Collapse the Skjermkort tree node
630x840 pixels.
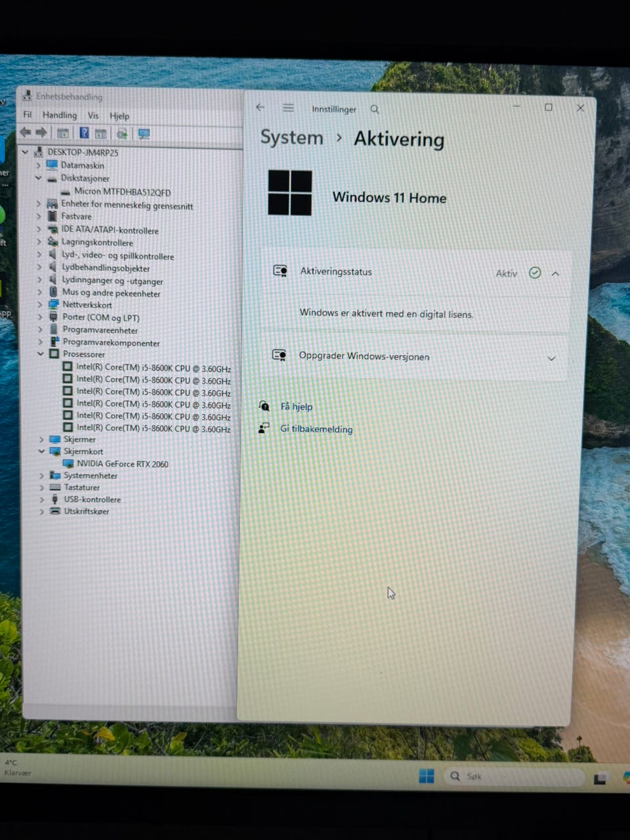click(41, 451)
